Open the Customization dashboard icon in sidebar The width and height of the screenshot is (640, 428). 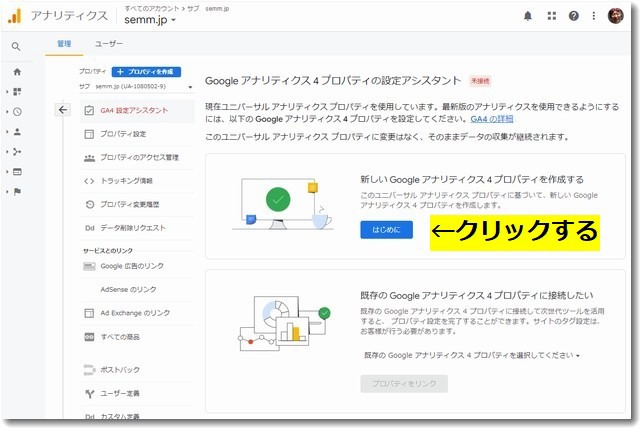(x=17, y=92)
